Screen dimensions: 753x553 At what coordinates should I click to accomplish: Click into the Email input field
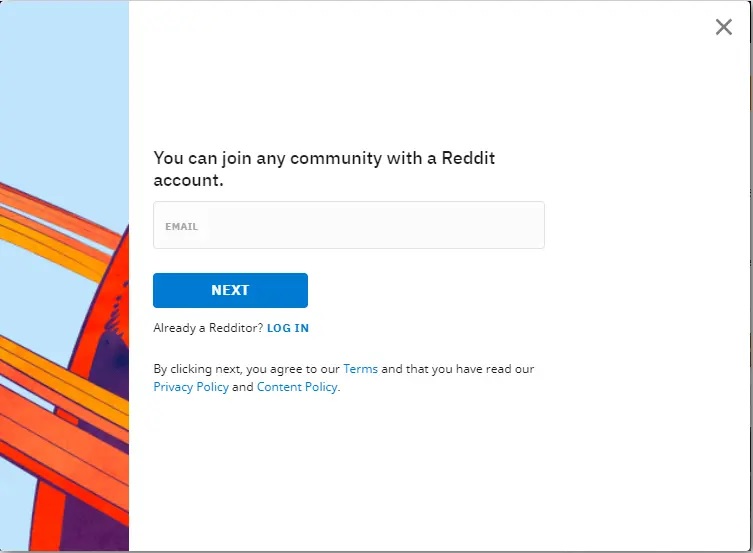pyautogui.click(x=349, y=225)
